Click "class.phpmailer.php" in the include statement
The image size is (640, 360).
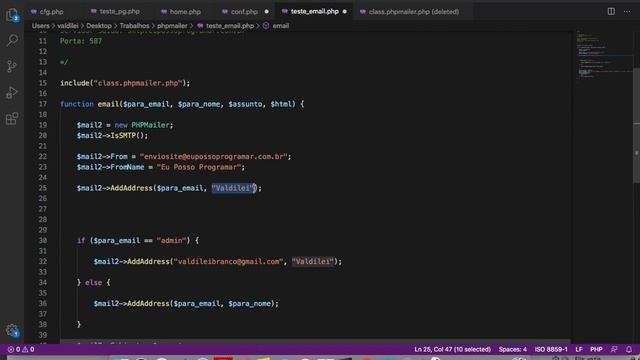[x=138, y=83]
